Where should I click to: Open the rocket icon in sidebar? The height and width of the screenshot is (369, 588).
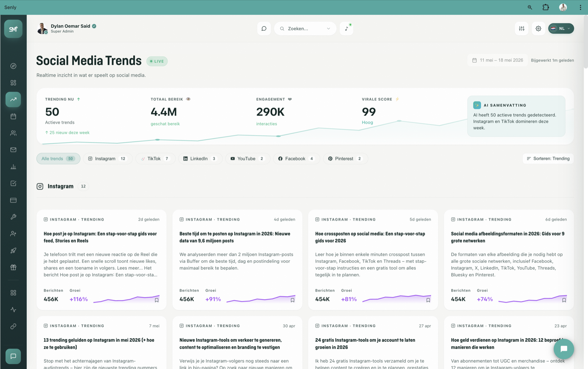(x=13, y=251)
